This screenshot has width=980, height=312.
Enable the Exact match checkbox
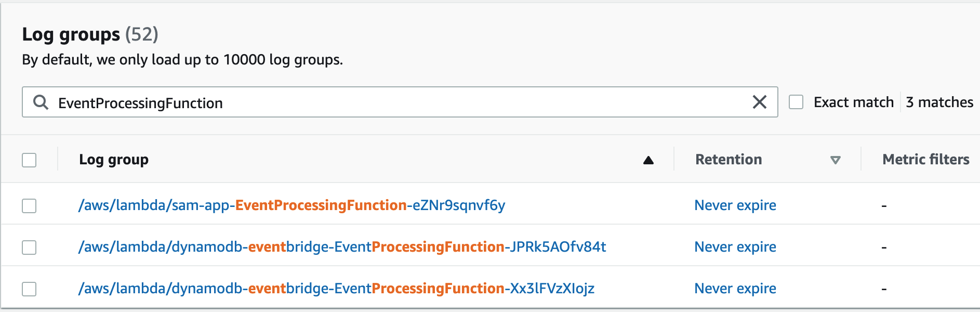tap(796, 102)
